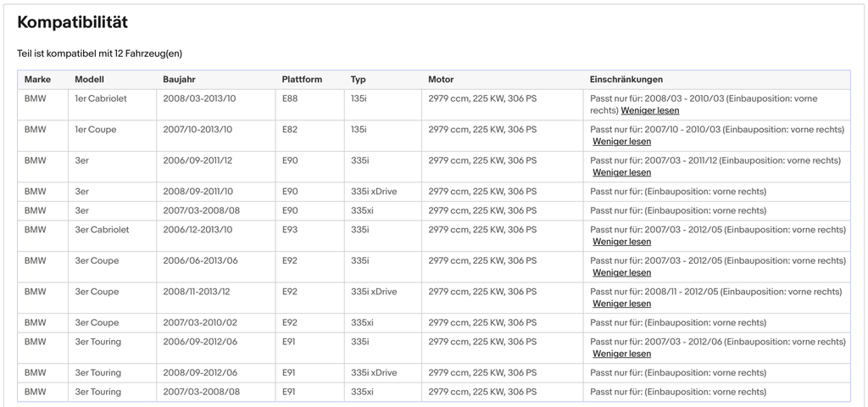Screen dimensions: 868x407
Task: Click the 'Typ' column header
Action: pyautogui.click(x=359, y=80)
